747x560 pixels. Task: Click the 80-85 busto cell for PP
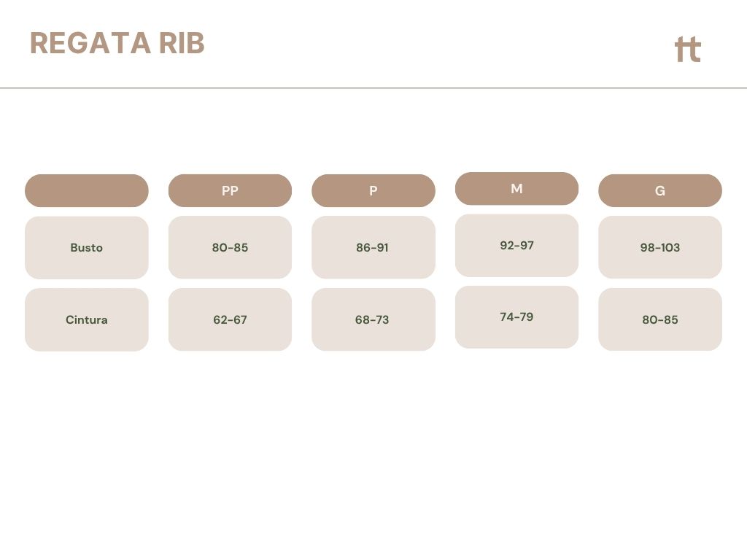[x=230, y=248]
